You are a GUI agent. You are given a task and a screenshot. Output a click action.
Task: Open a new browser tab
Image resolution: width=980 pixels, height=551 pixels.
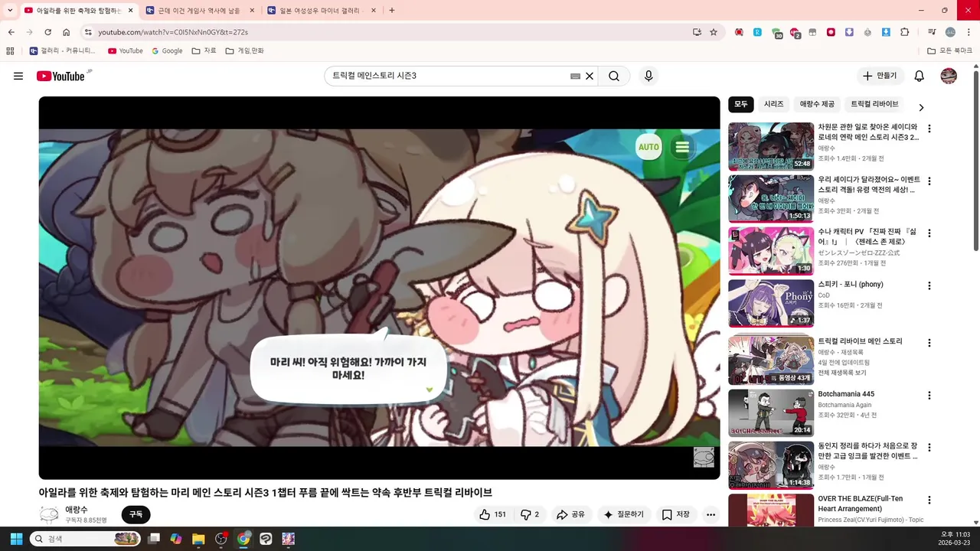click(392, 11)
